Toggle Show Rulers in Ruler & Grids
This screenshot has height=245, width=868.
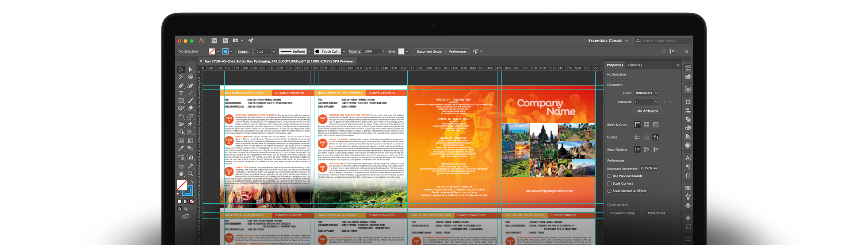coord(637,124)
